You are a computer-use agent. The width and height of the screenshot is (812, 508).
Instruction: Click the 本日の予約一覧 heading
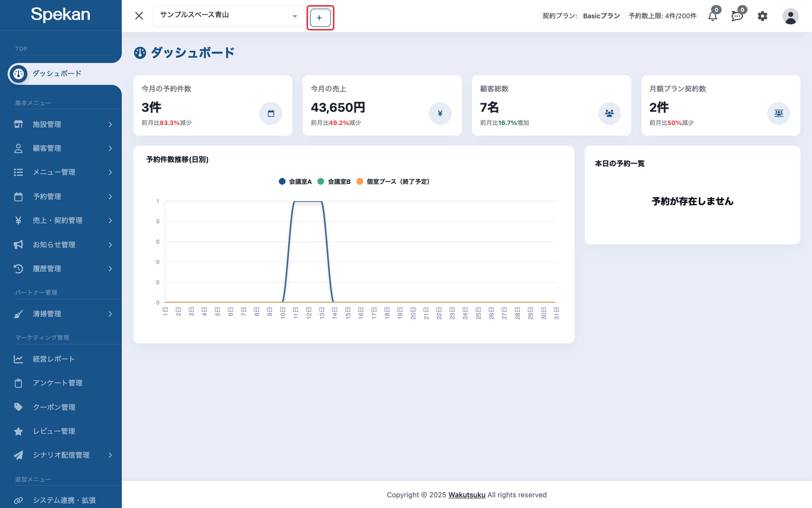tap(620, 164)
